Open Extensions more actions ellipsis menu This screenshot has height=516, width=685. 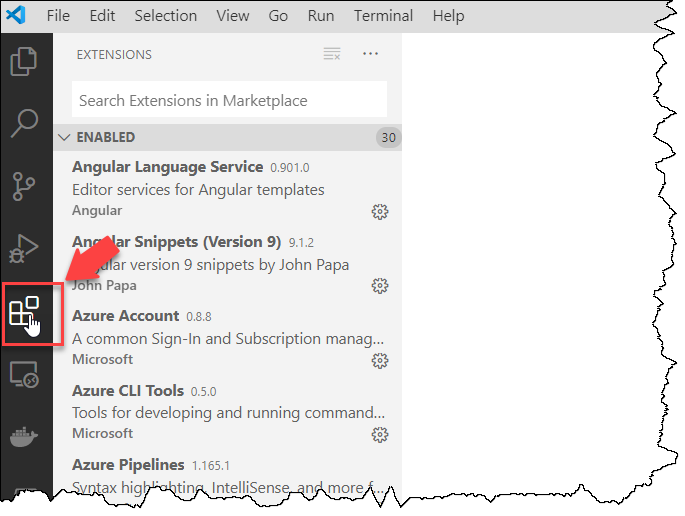[x=370, y=54]
